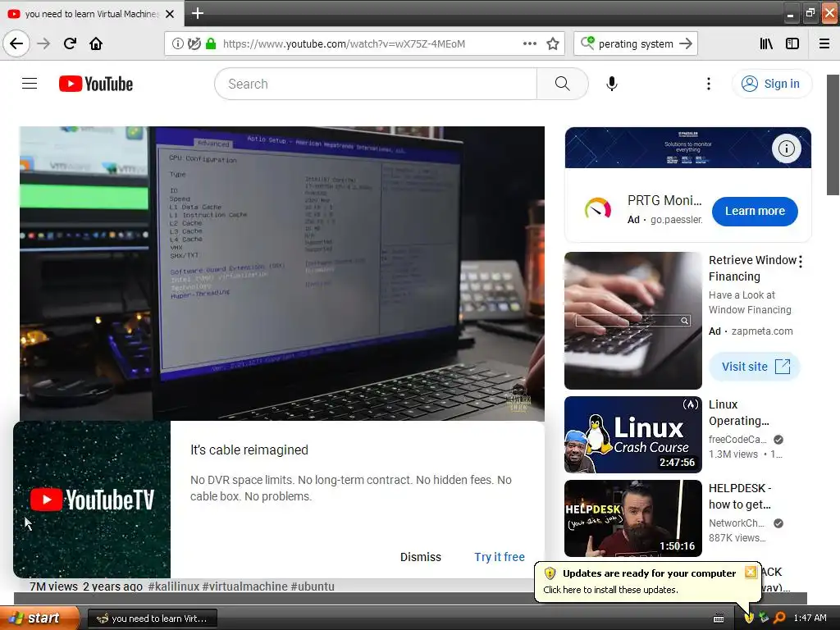Reload the current YouTube page
The image size is (840, 630).
(x=70, y=43)
